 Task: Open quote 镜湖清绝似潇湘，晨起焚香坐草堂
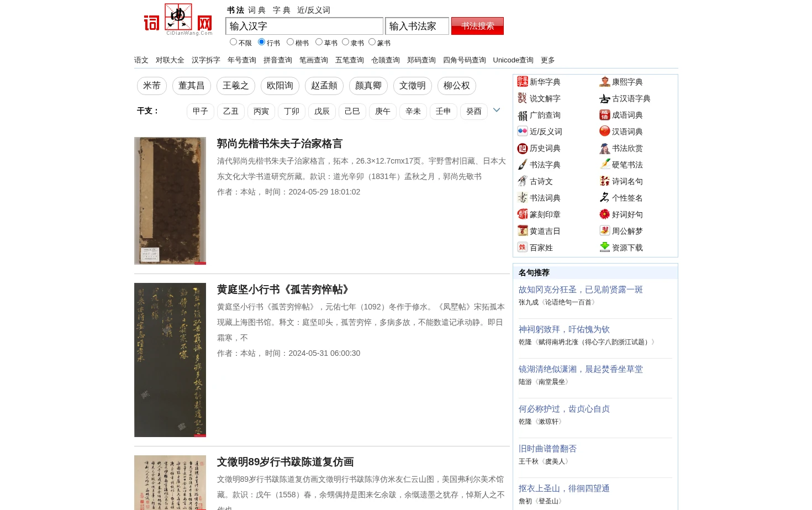click(581, 369)
